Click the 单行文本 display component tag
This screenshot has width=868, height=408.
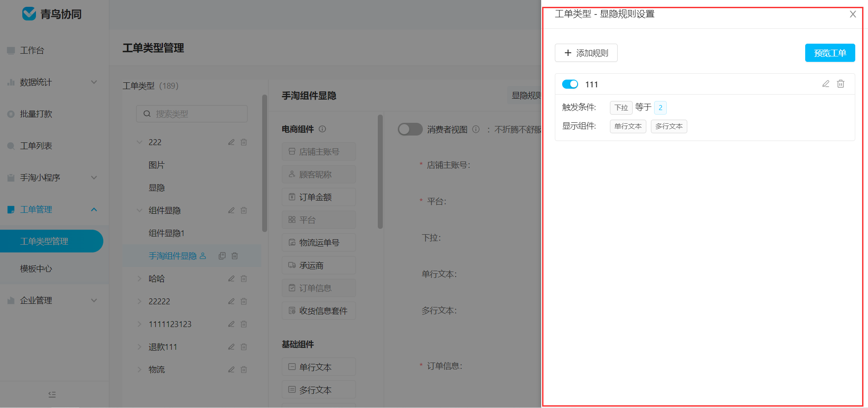[x=628, y=126]
